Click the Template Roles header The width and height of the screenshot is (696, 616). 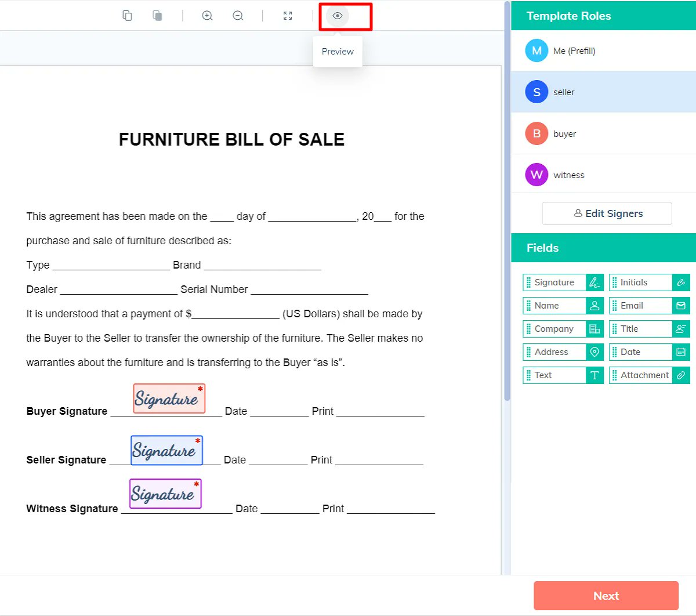tap(603, 16)
